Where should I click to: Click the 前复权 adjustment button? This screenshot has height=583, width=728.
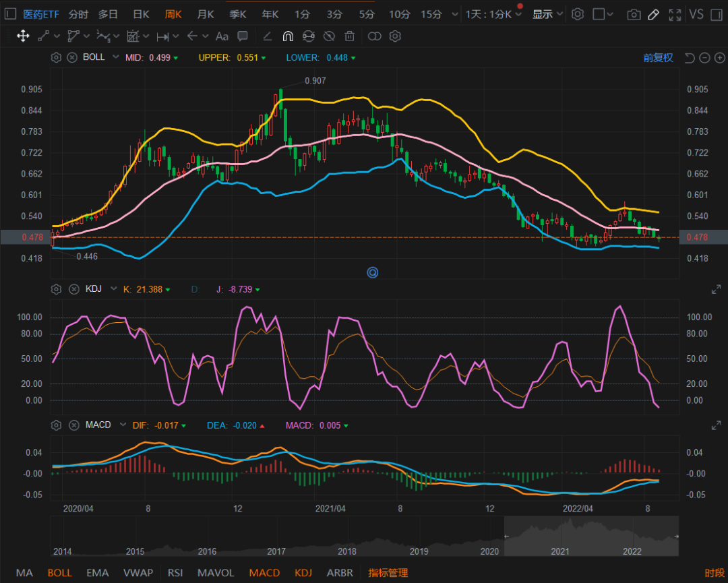658,58
